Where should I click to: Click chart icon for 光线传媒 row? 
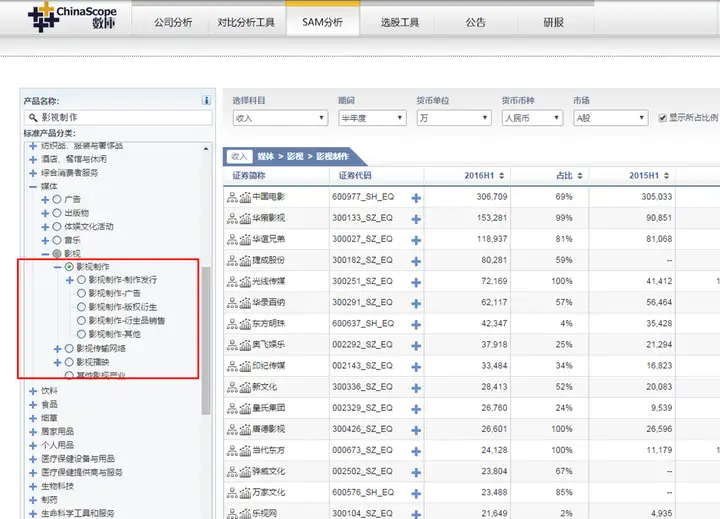245,282
